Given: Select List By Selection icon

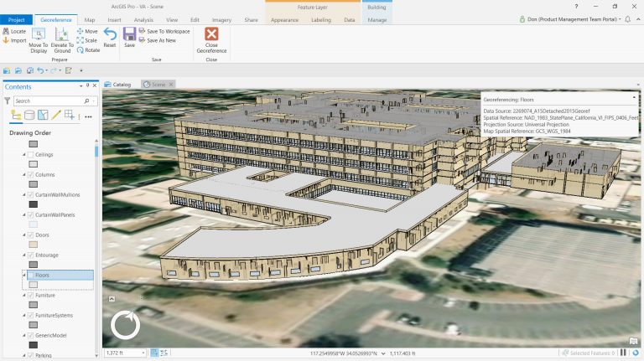Looking at the screenshot, I should tap(43, 116).
